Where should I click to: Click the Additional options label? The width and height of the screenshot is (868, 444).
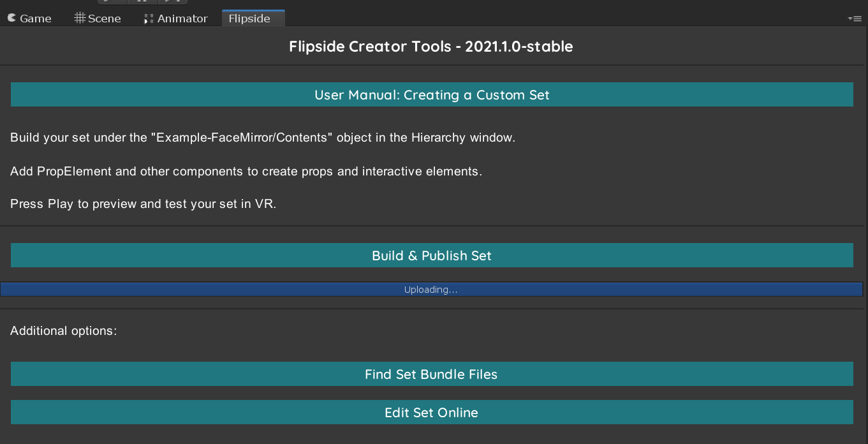point(62,330)
